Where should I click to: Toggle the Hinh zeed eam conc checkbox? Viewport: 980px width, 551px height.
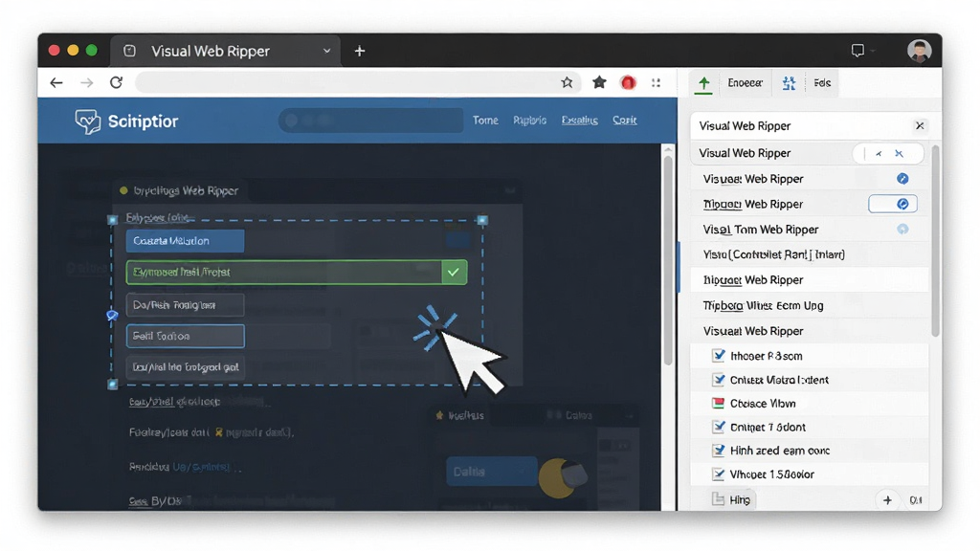[x=719, y=451]
